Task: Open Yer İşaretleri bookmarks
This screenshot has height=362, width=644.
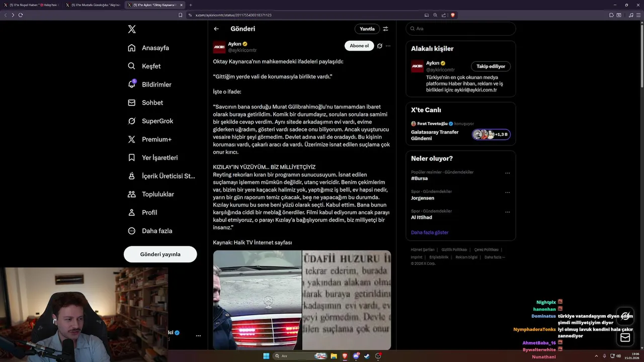Action: tap(153, 157)
